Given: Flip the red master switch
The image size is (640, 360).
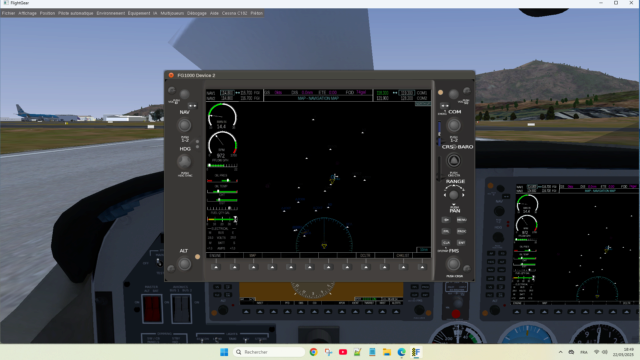Looking at the screenshot, I should tap(152, 309).
